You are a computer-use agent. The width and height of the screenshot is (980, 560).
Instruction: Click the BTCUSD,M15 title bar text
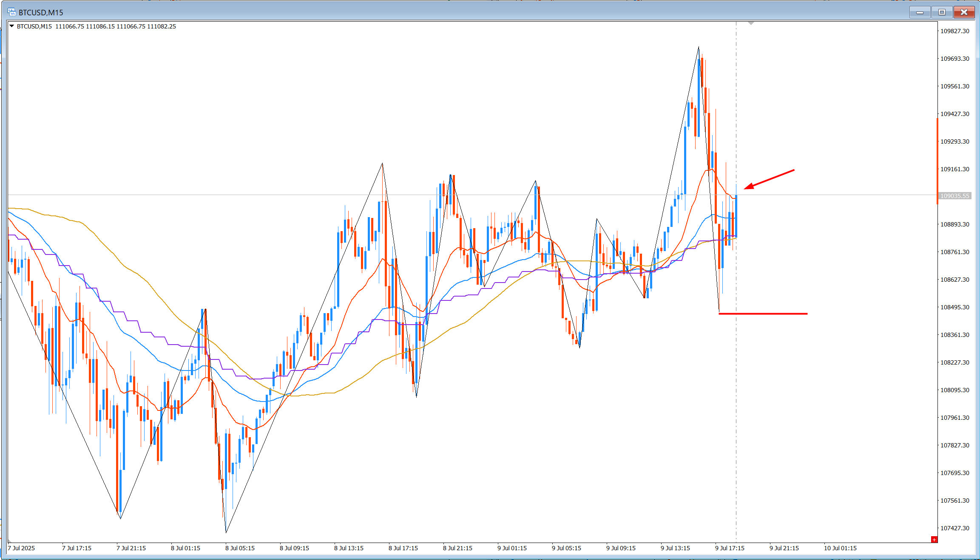(x=41, y=13)
